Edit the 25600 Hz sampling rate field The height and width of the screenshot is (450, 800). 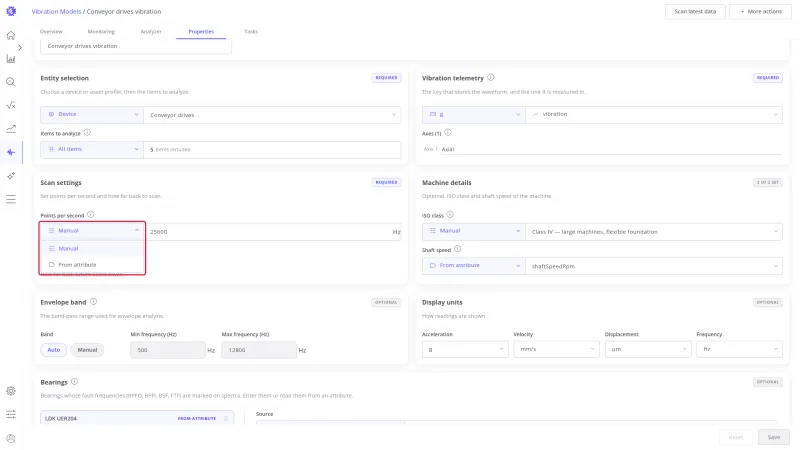coord(273,232)
